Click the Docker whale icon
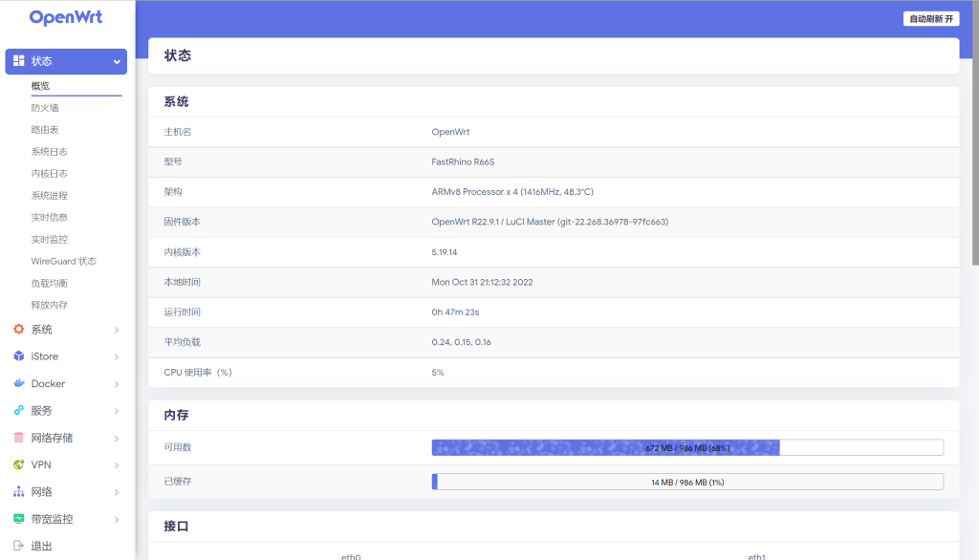This screenshot has width=979, height=560. pos(19,383)
